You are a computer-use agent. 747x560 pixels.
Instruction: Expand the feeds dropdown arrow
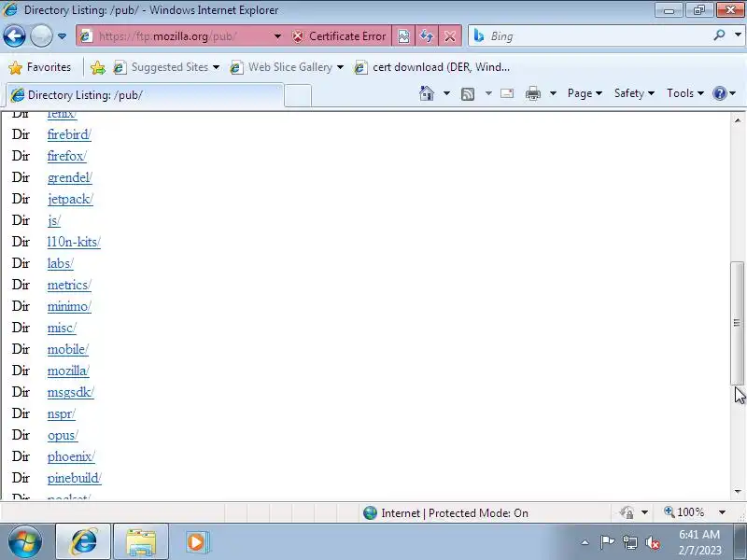(488, 93)
